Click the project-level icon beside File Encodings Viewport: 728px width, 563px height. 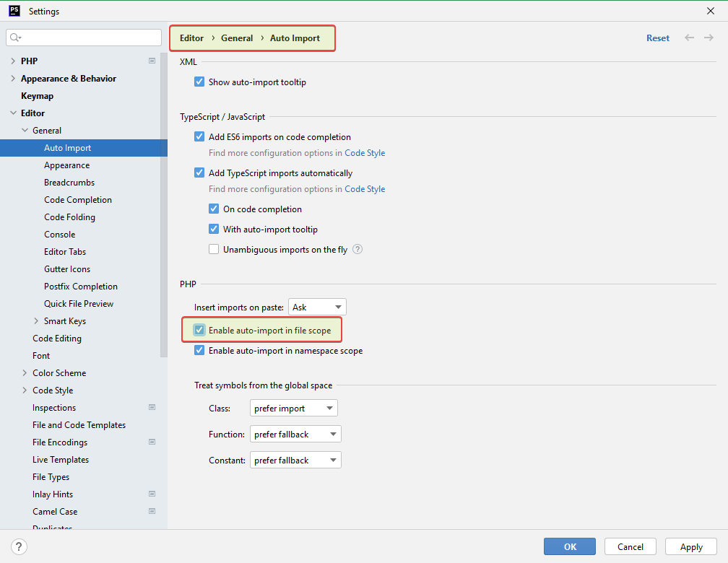152,442
